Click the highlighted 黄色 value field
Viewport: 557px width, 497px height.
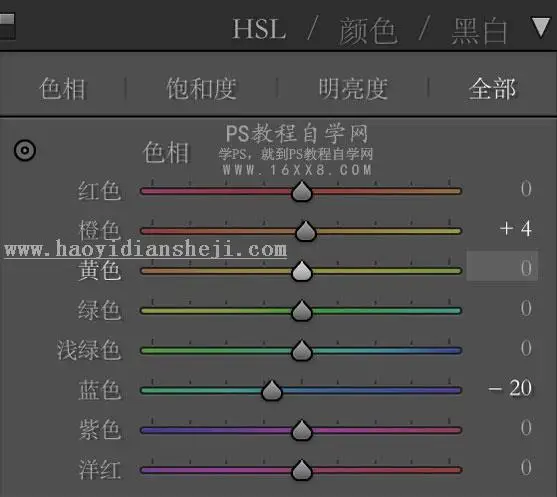pyautogui.click(x=502, y=266)
